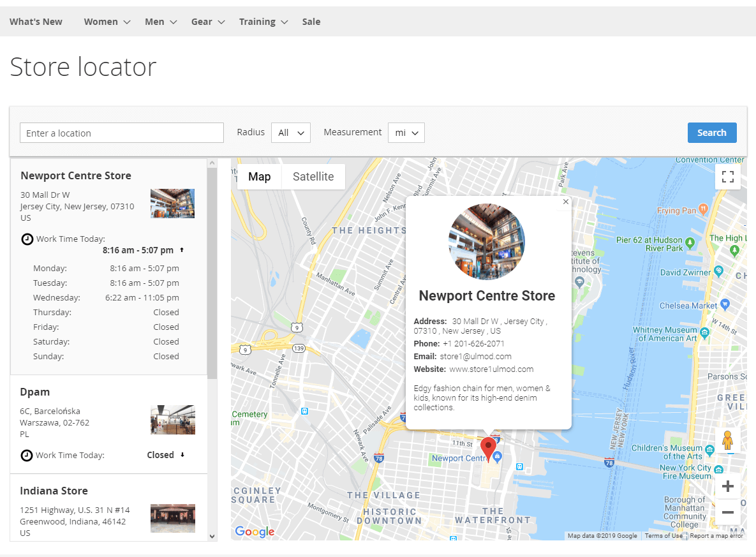Zoom in using the map plus button

727,486
